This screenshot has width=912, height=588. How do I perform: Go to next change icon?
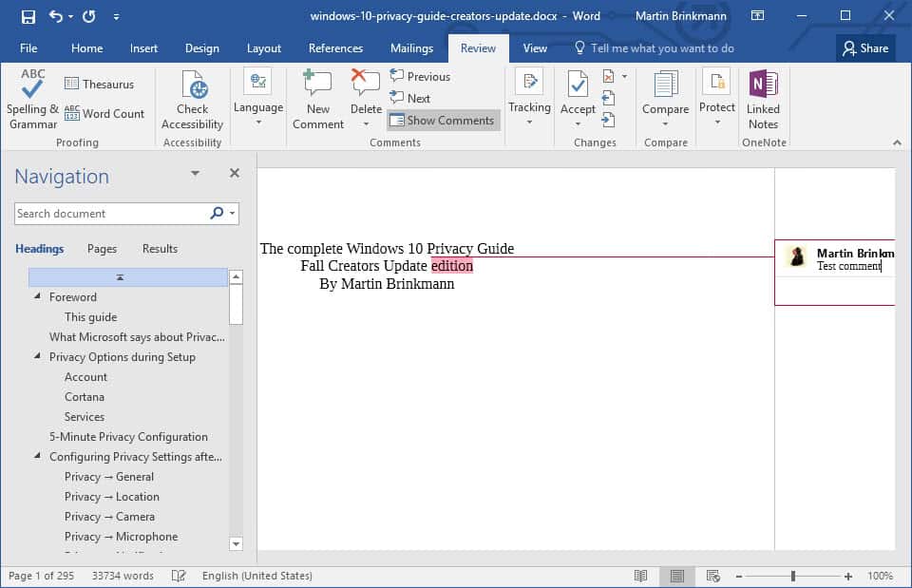pyautogui.click(x=608, y=121)
